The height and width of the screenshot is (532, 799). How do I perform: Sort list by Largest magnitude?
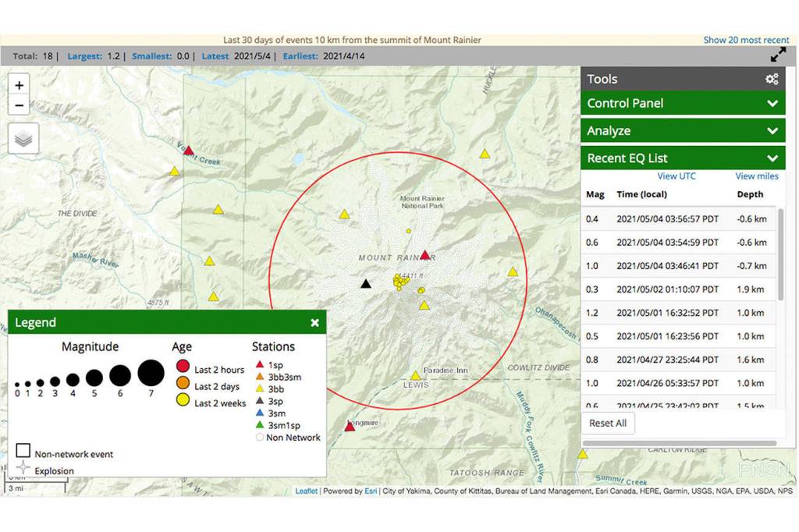tap(83, 56)
